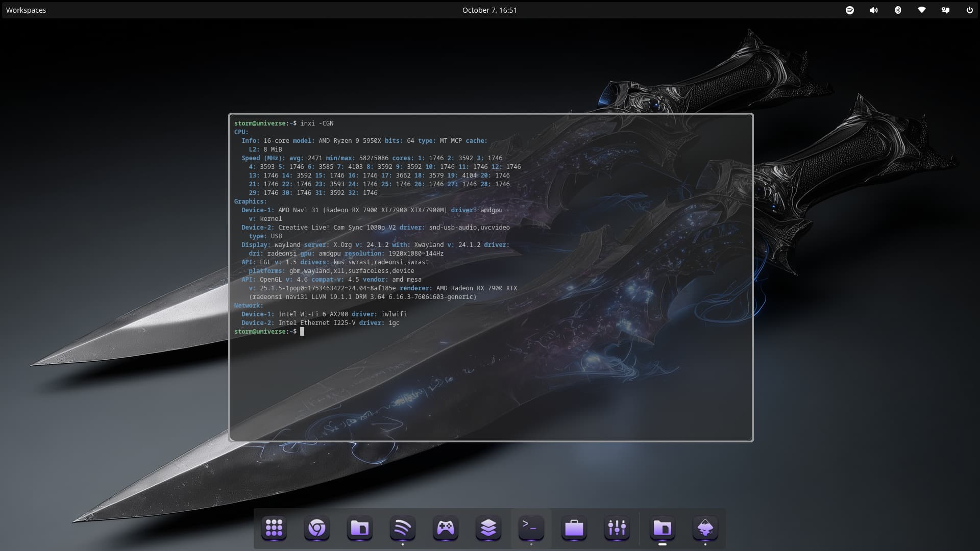Open the Inkscape icon in the dock
Viewport: 980px width, 551px height.
coord(705,528)
